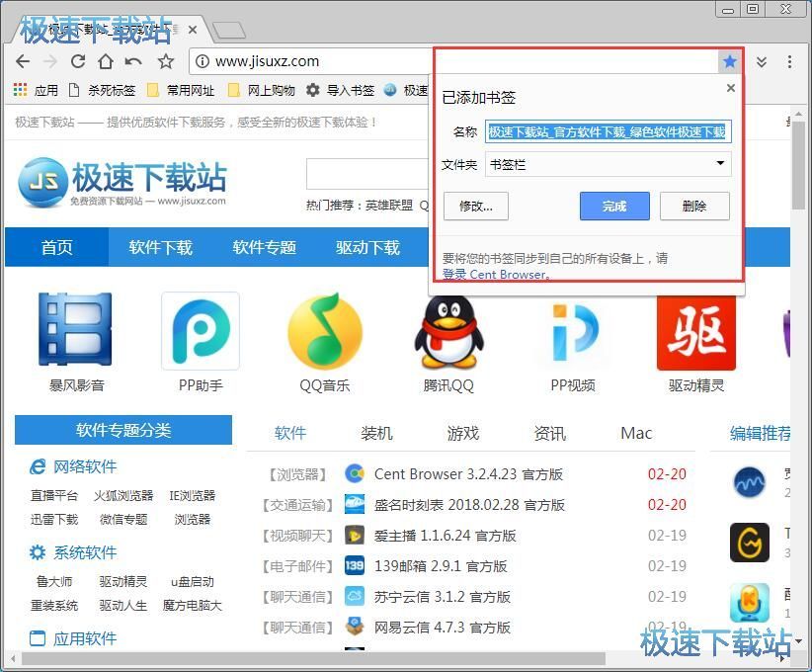The image size is (812, 672).
Task: Click the address bar URL www.jisuxz.com
Action: click(268, 61)
